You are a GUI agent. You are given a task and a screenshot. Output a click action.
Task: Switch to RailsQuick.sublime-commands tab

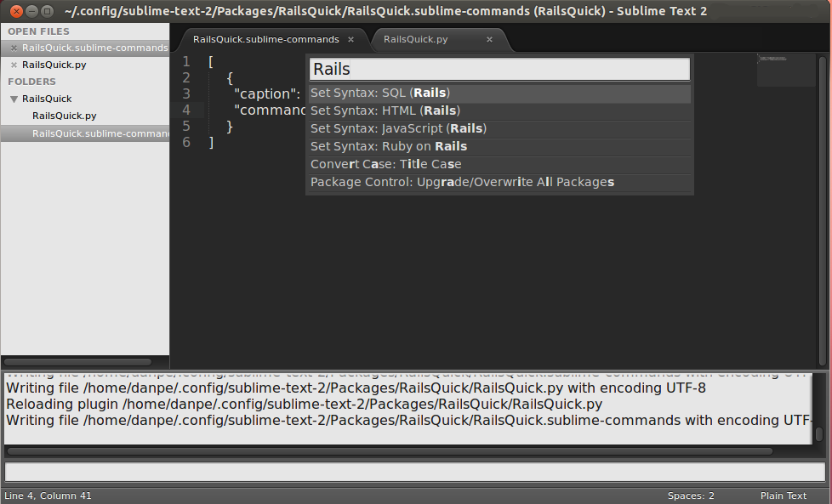coord(265,39)
